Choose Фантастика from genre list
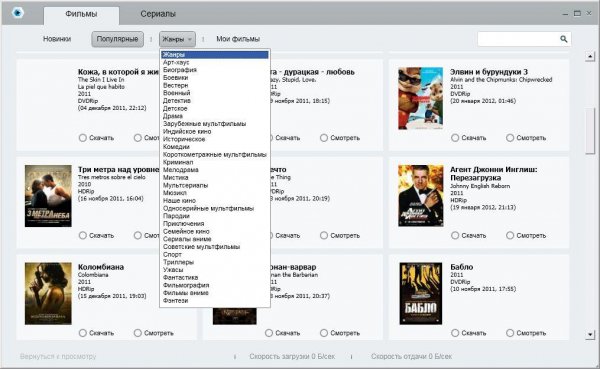Viewport: 600px width, 369px height. (181, 277)
